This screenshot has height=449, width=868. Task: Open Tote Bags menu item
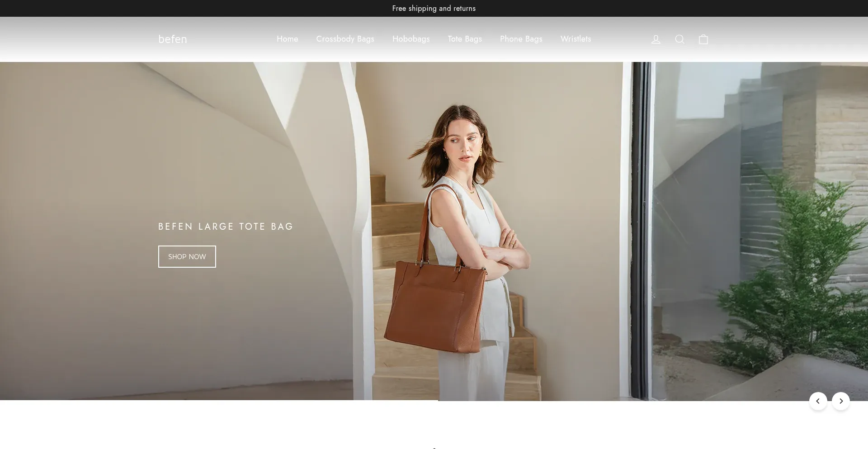tap(465, 39)
